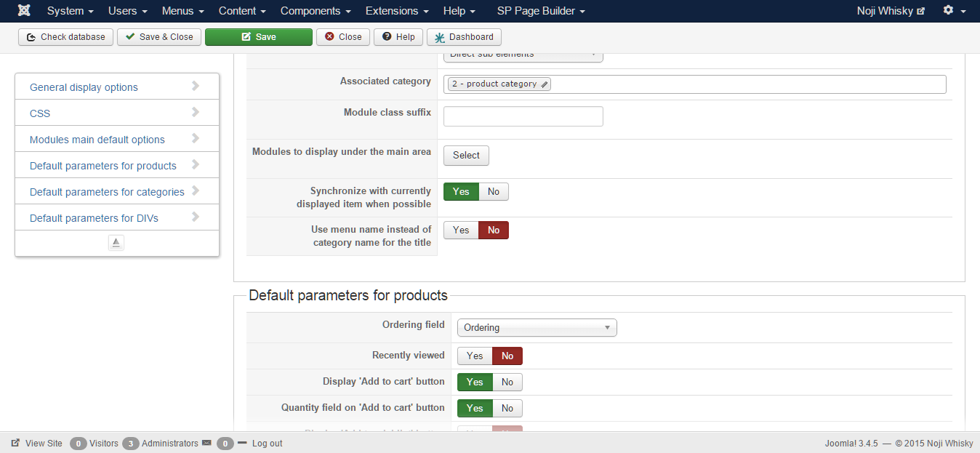Open the Users menu

point(127,11)
